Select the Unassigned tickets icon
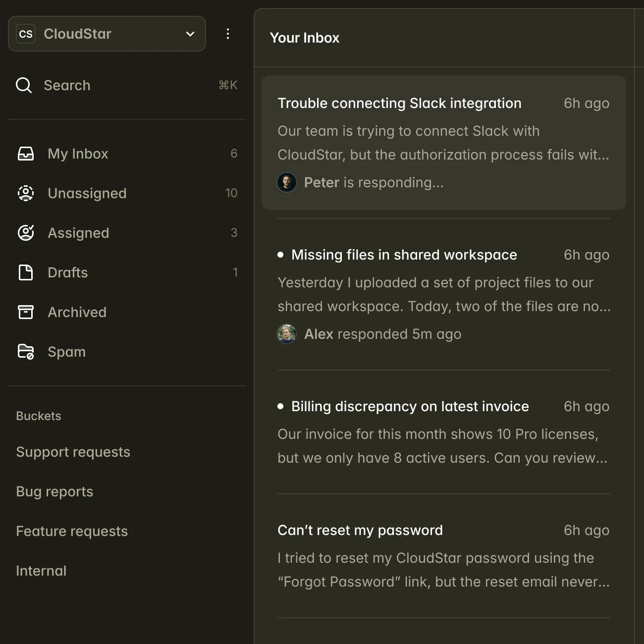Image resolution: width=644 pixels, height=644 pixels. (25, 193)
